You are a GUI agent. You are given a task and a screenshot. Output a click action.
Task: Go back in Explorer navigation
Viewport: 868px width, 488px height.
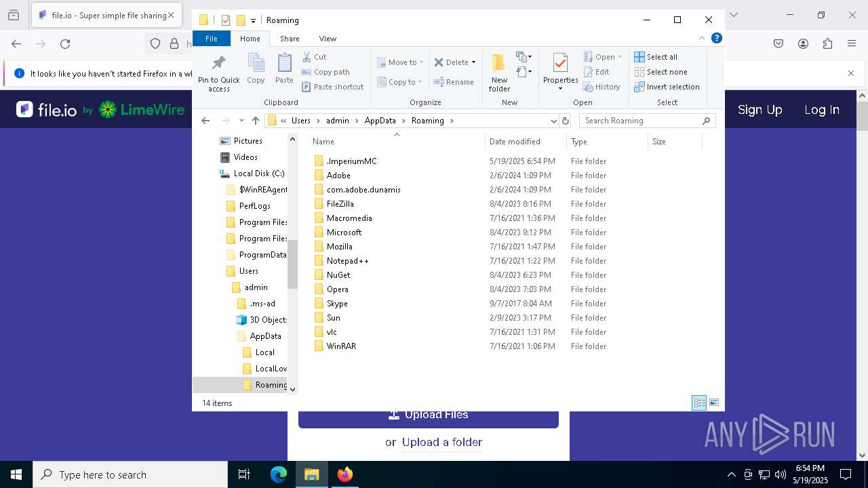tap(205, 121)
